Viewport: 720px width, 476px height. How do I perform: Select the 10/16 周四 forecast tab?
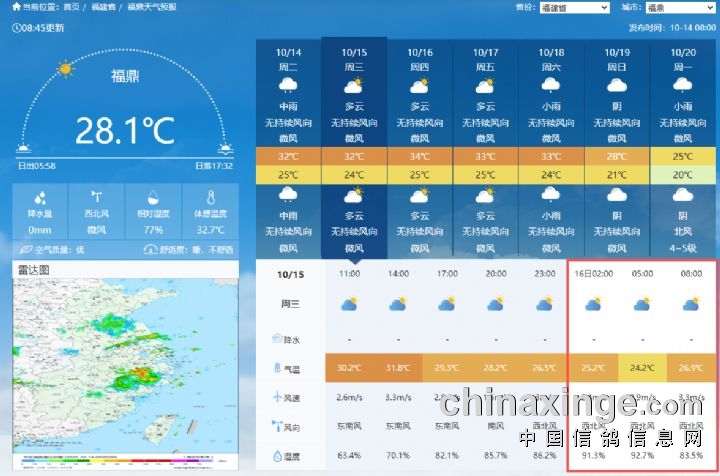[420, 58]
